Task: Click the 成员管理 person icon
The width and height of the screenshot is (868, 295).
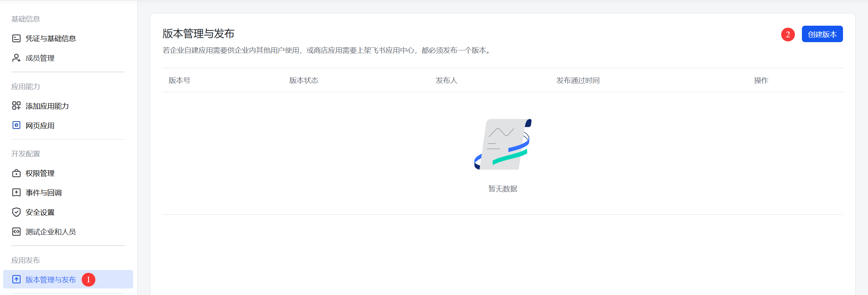Action: [16, 58]
